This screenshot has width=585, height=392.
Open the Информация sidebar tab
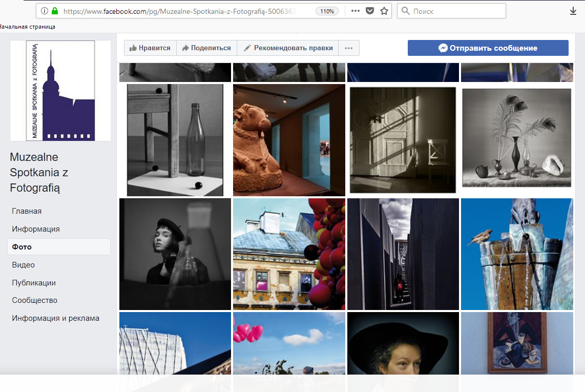pos(36,229)
